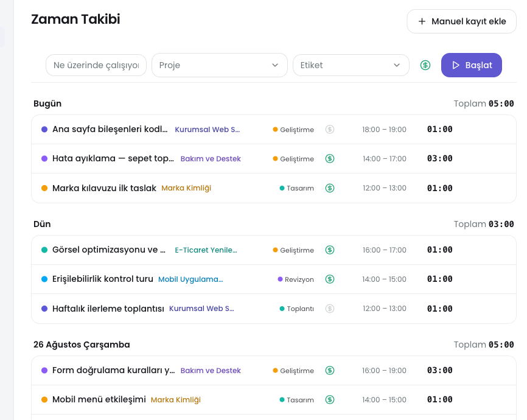Viewport: 527px width, 420px height.
Task: Click the Dün section heading
Action: (42, 224)
